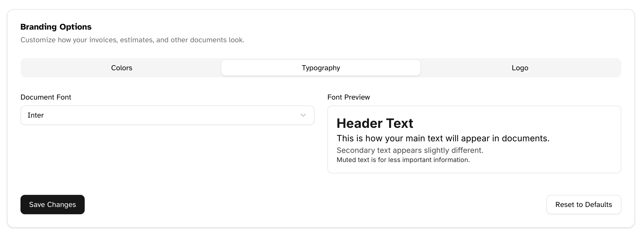This screenshot has width=644, height=239.
Task: Click the Font Preview label
Action: tap(349, 97)
